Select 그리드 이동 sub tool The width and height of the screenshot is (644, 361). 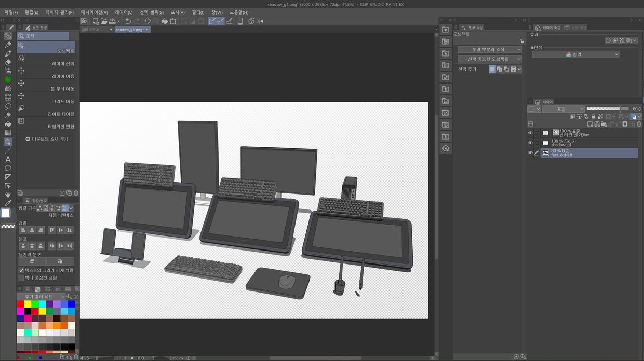click(46, 99)
